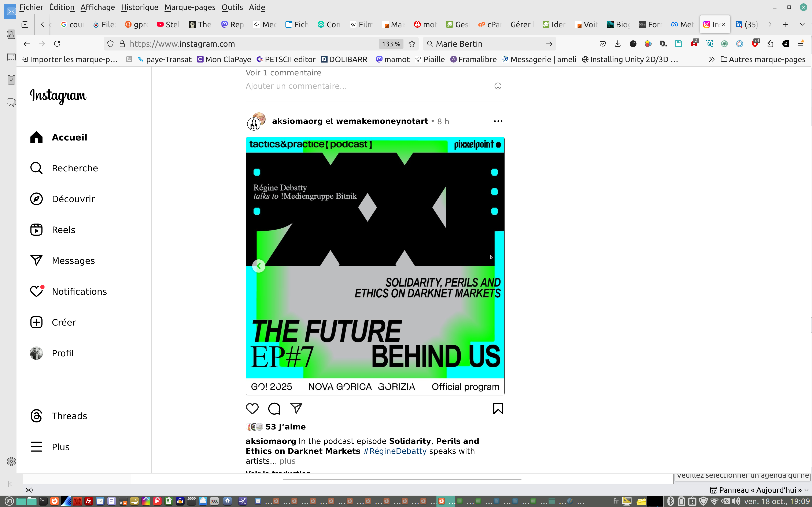Like the aksiomaorg post with heart icon
Viewport: 812px width, 507px height.
pyautogui.click(x=252, y=408)
